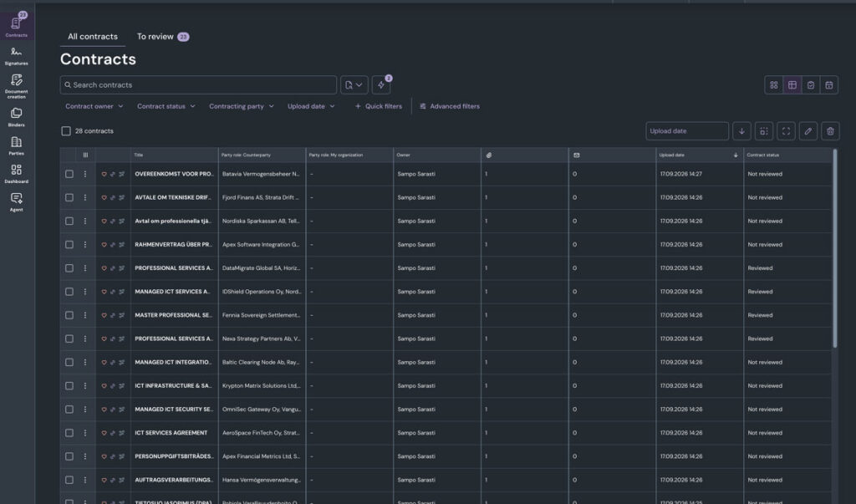Switch to the All contracts tab
This screenshot has width=856, height=504.
[93, 37]
